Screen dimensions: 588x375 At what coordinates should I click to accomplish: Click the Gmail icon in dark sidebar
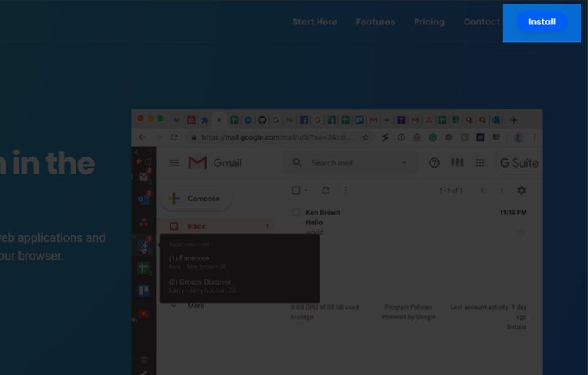(x=143, y=177)
